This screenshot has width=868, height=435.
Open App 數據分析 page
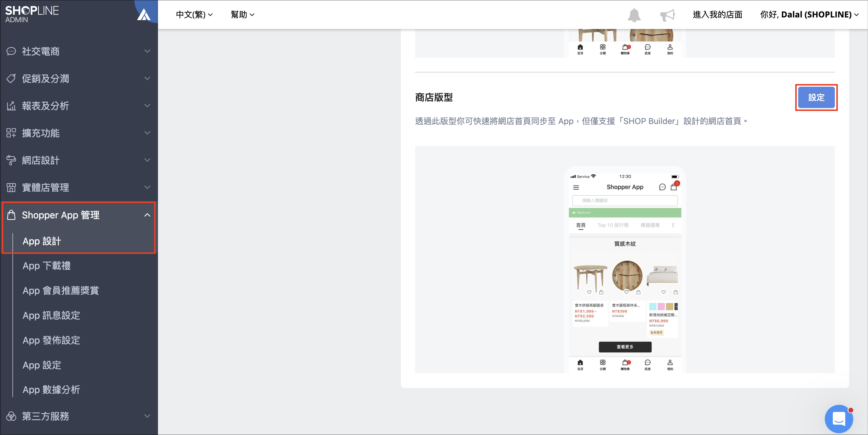pyautogui.click(x=51, y=390)
